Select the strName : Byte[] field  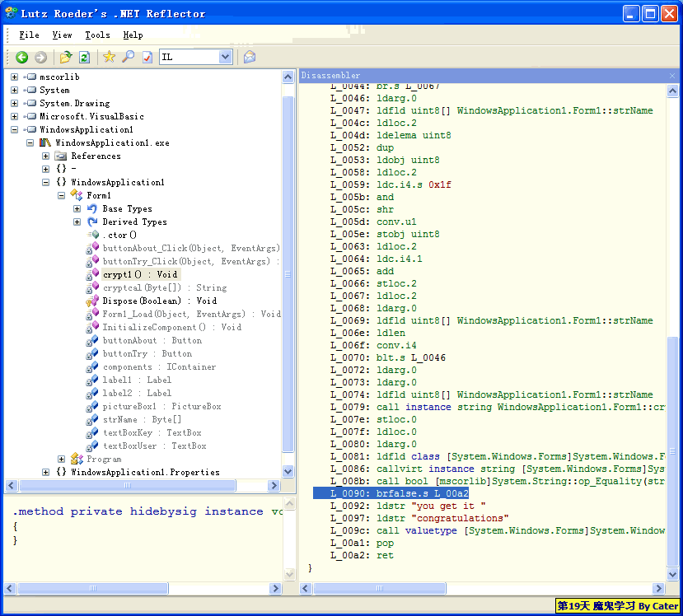tap(142, 419)
